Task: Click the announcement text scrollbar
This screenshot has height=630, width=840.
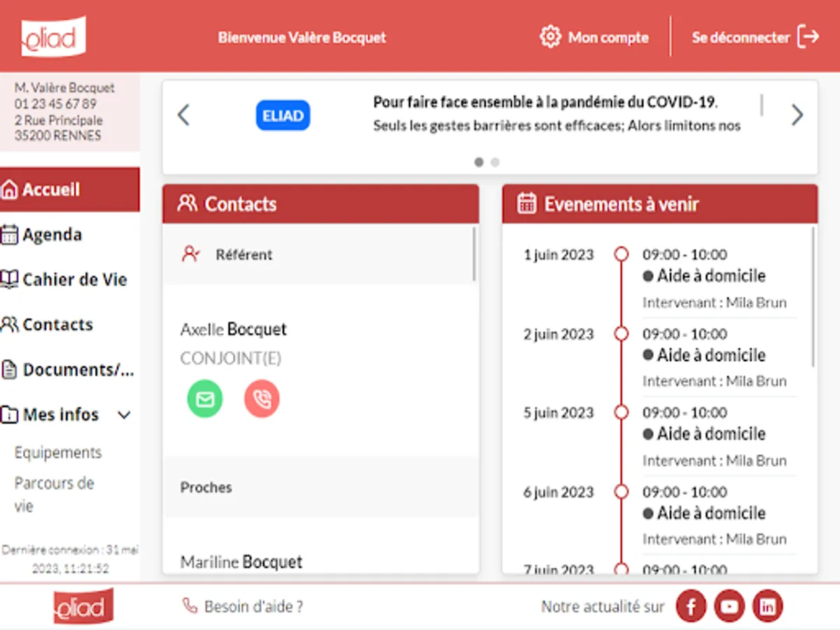Action: [x=762, y=104]
